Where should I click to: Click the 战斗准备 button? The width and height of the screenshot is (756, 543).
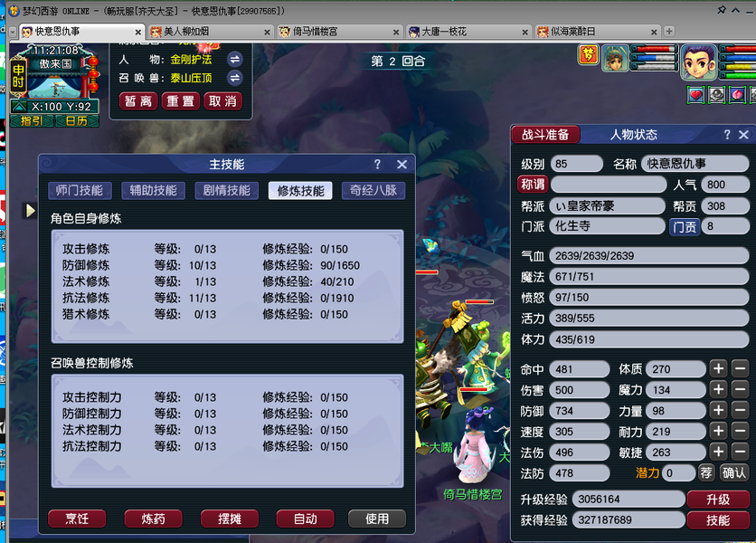click(546, 135)
